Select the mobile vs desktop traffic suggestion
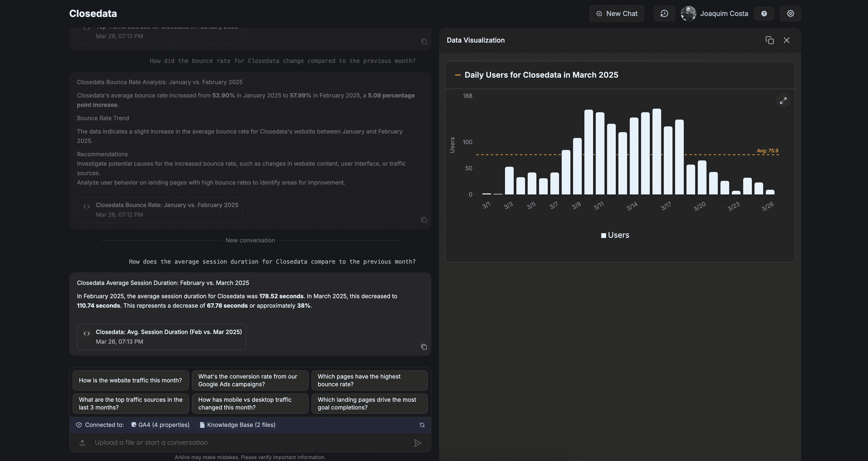The width and height of the screenshot is (868, 461). pos(250,403)
